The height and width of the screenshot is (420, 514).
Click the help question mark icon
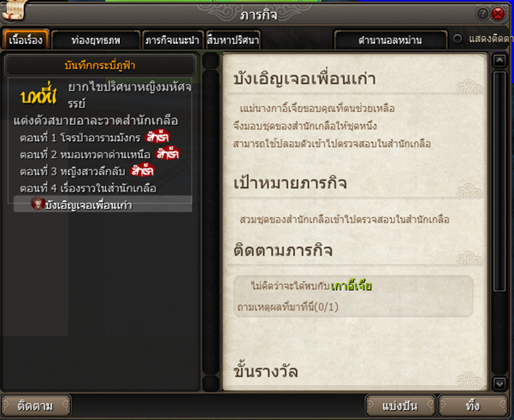482,14
